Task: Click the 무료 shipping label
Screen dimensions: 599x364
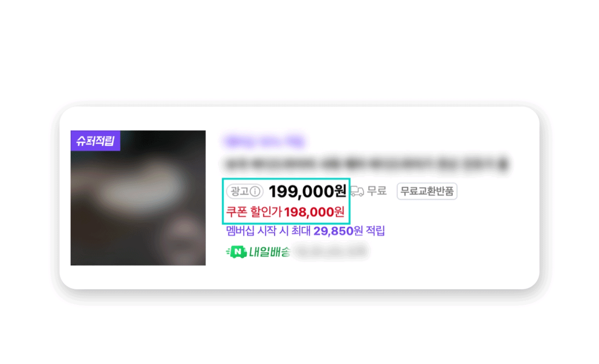Action: 377,191
